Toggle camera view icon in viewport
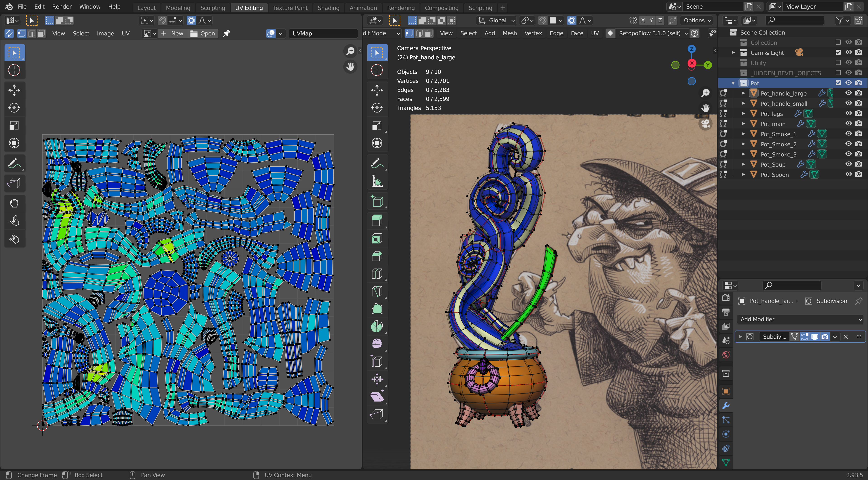 tap(705, 123)
